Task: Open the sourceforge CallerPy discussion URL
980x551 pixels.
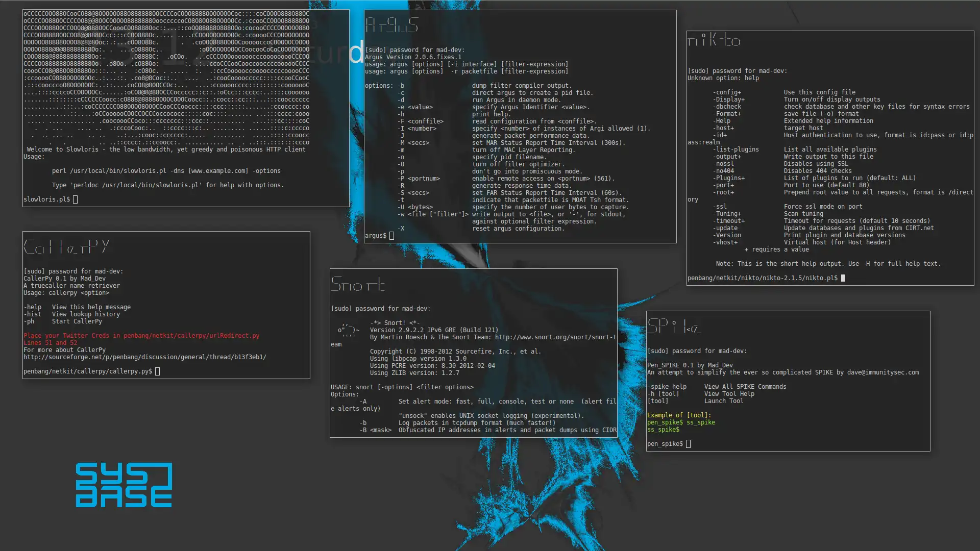Action: (144, 357)
